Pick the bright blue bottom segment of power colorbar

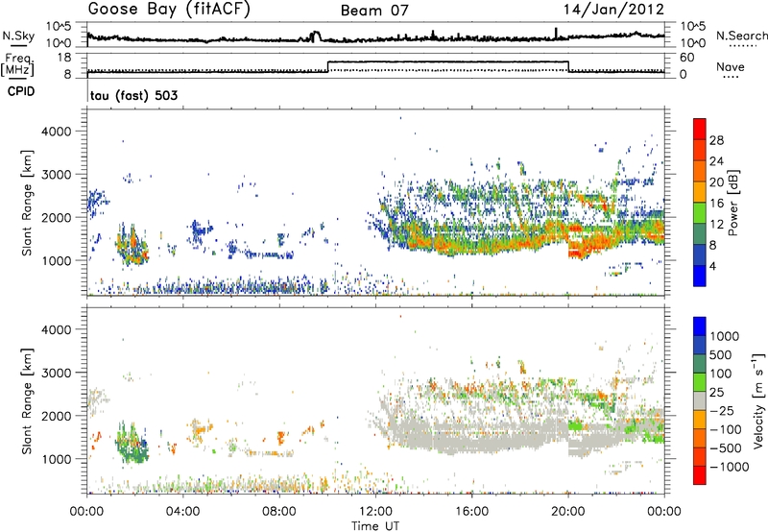[700, 276]
